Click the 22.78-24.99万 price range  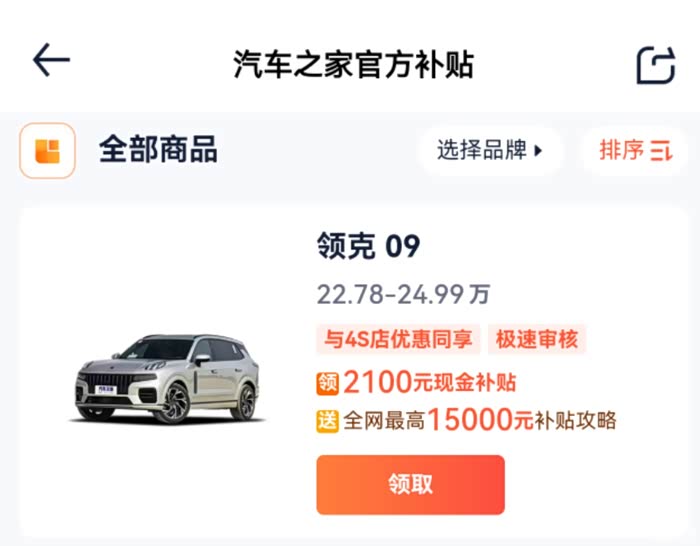[403, 295]
